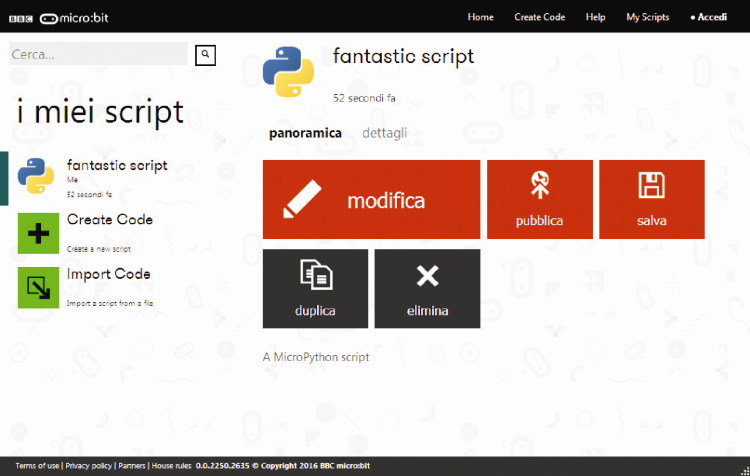Click 'Import a script from a file' text

pyautogui.click(x=110, y=303)
